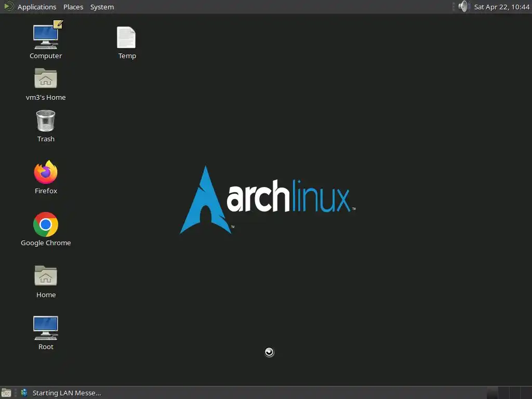Screen dimensions: 532x399
Task: Click the show desktop icon in bottom panel
Action: tap(6, 393)
